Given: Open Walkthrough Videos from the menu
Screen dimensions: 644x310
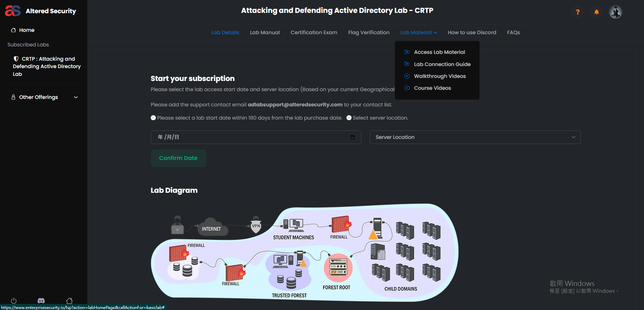Looking at the screenshot, I should (x=440, y=76).
